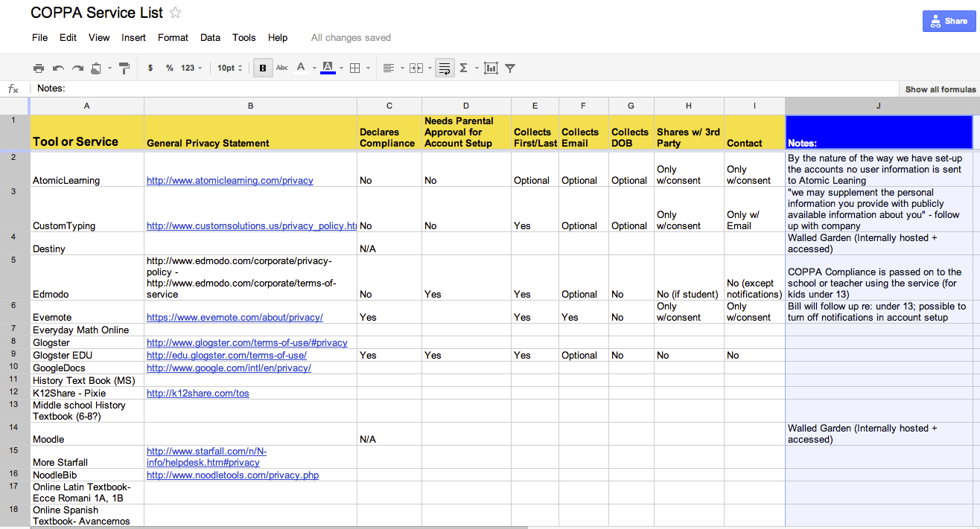Open the k12share.com/tos link

pyautogui.click(x=198, y=393)
